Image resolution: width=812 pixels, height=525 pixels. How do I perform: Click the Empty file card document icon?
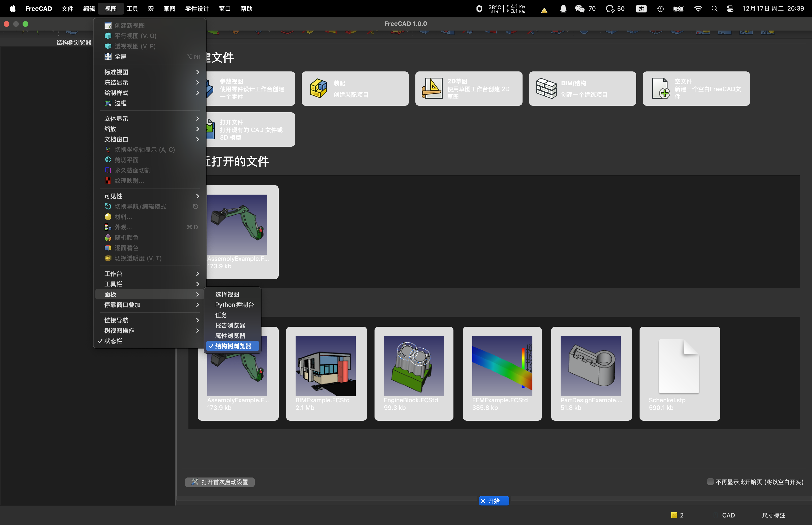point(660,88)
